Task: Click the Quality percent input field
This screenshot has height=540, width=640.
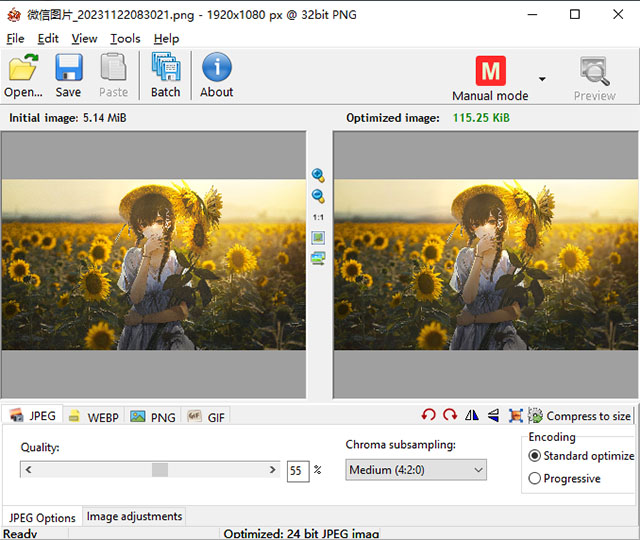Action: 297,470
